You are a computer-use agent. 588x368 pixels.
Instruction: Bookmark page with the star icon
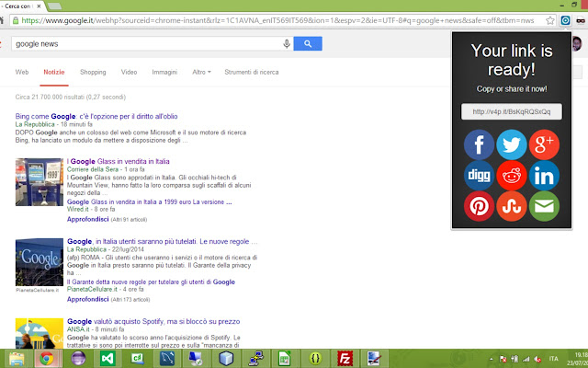coord(549,20)
